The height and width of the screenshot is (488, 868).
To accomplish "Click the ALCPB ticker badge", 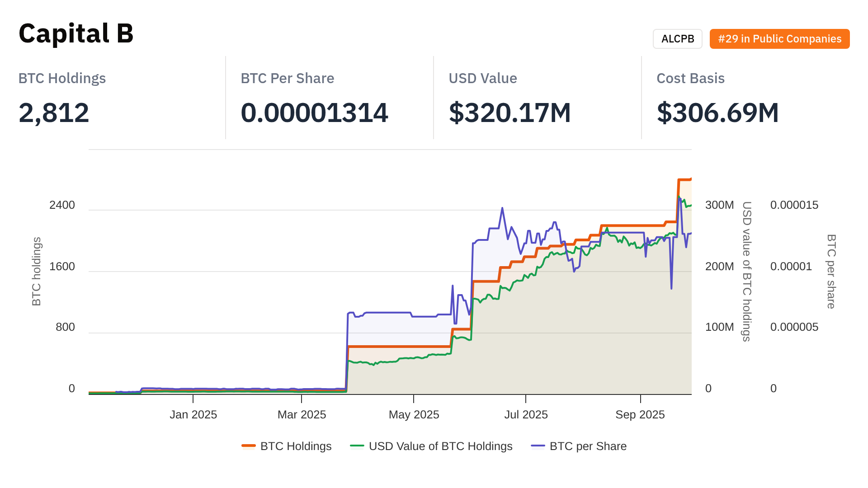I will (677, 39).
